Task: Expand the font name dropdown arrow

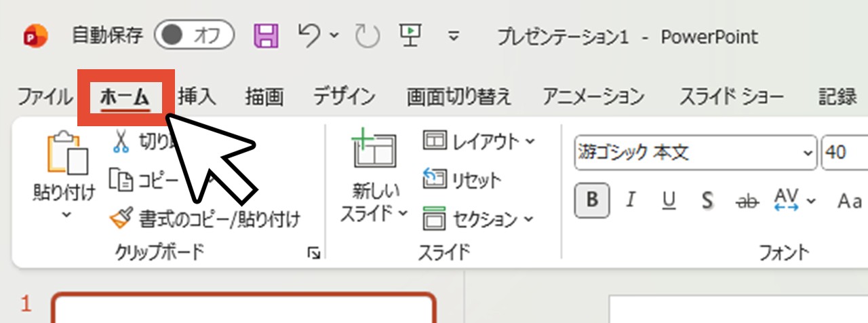Action: (x=808, y=153)
